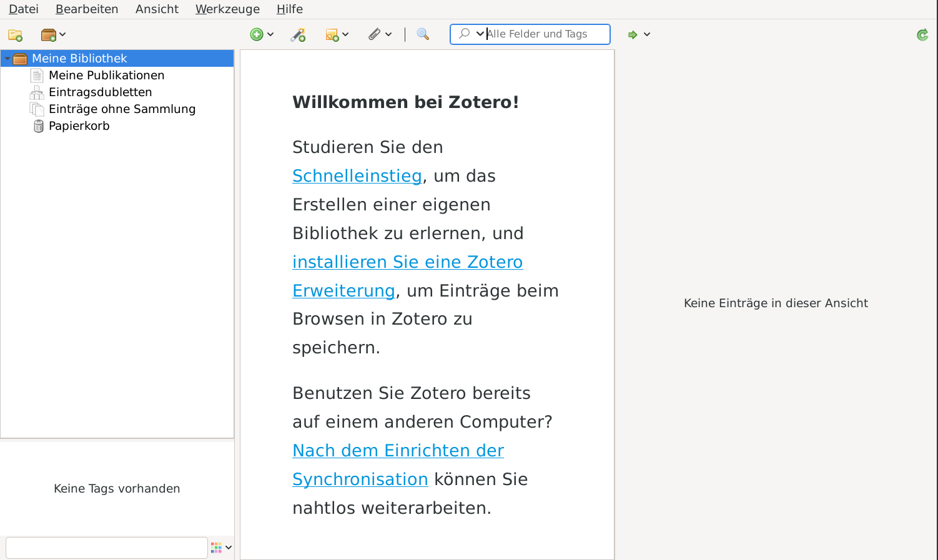Click the green Sync refresh icon
The height and width of the screenshot is (560, 938).
click(x=922, y=35)
